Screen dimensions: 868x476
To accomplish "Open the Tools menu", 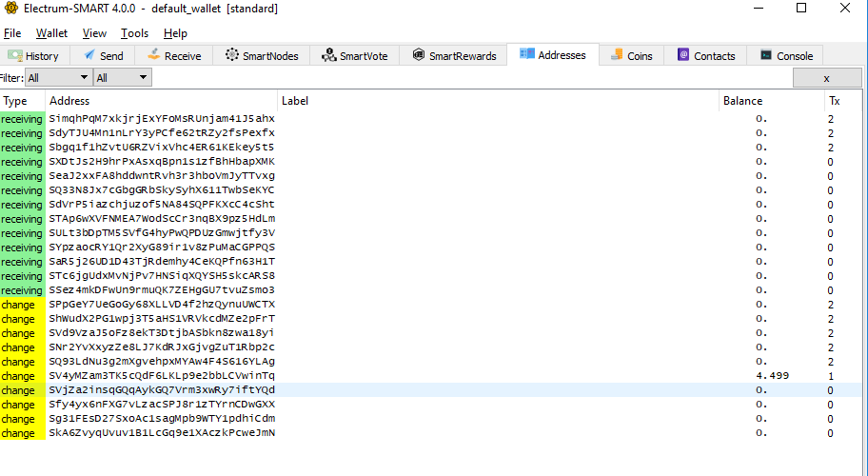I will 134,33.
